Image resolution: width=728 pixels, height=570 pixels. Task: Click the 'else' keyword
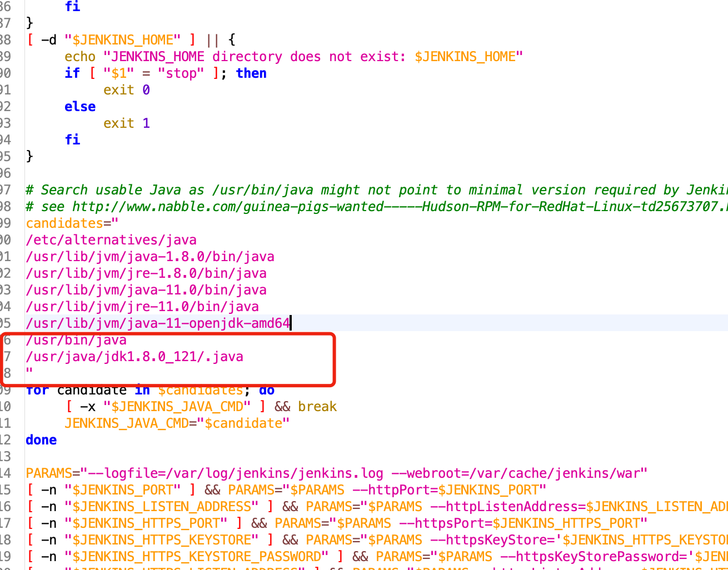[x=80, y=107]
